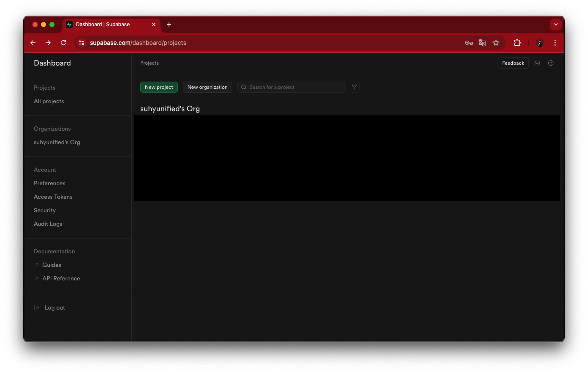This screenshot has width=588, height=373.
Task: Click the browser back arrow
Action: click(33, 43)
